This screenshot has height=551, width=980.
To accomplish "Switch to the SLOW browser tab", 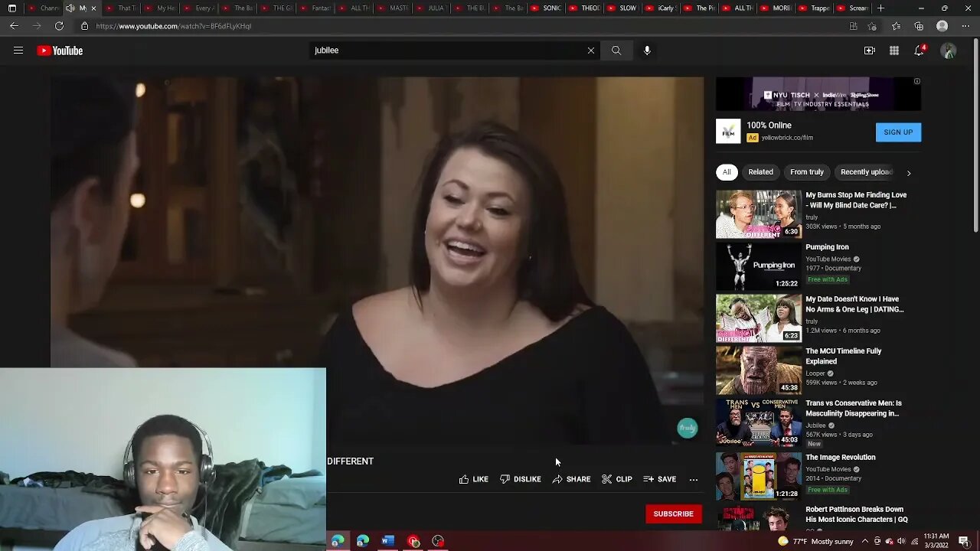I will (623, 8).
